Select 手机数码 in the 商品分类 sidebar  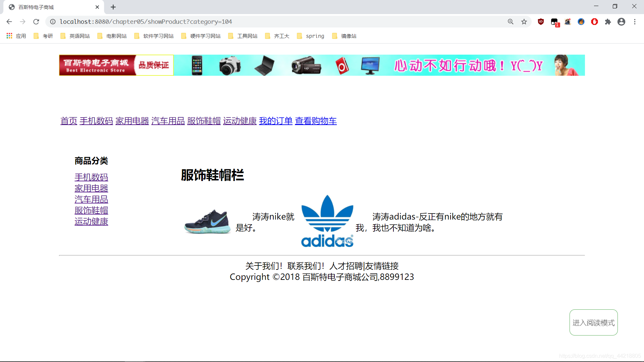coord(91,177)
